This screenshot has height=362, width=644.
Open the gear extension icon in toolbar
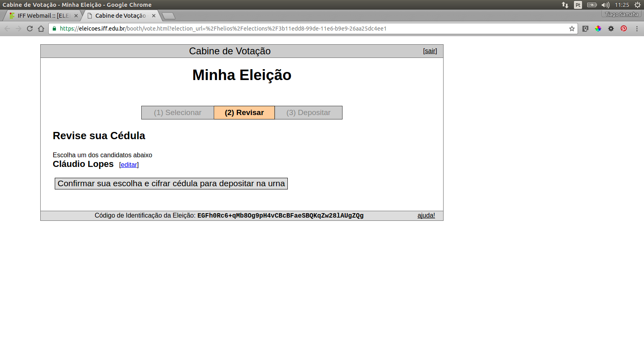(x=611, y=29)
